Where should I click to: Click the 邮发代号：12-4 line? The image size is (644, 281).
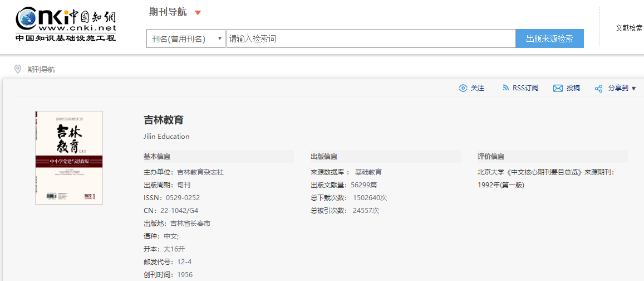coord(168,261)
